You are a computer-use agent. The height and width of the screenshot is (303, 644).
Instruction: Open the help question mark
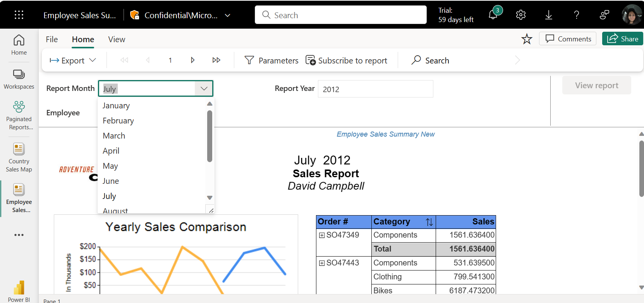[577, 15]
